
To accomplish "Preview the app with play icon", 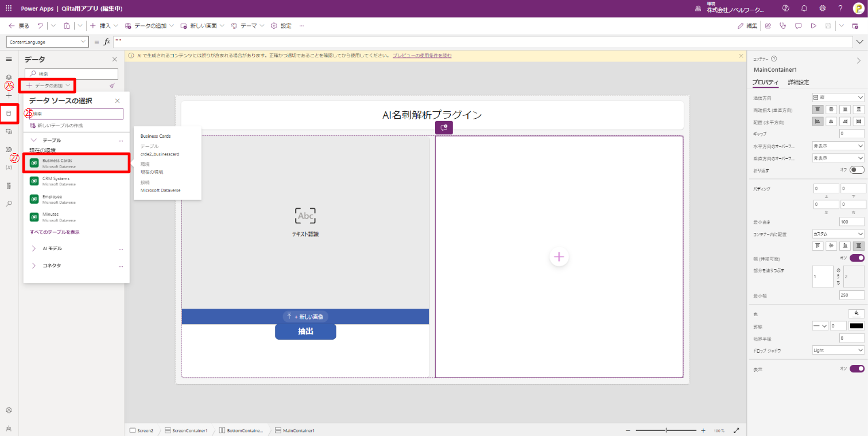I will (813, 26).
